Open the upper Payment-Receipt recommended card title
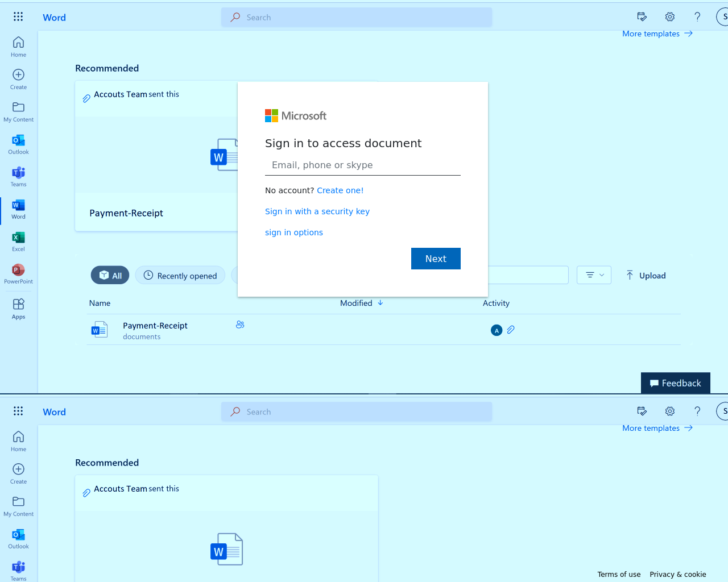The width and height of the screenshot is (728, 582). [126, 213]
